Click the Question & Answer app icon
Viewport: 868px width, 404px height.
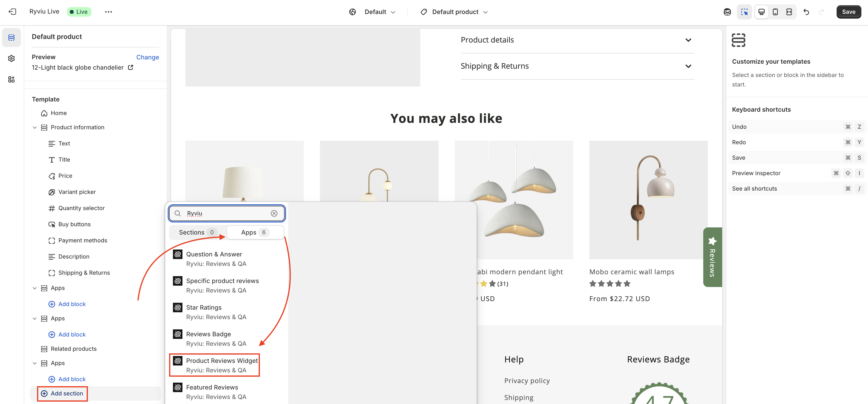pyautogui.click(x=178, y=254)
